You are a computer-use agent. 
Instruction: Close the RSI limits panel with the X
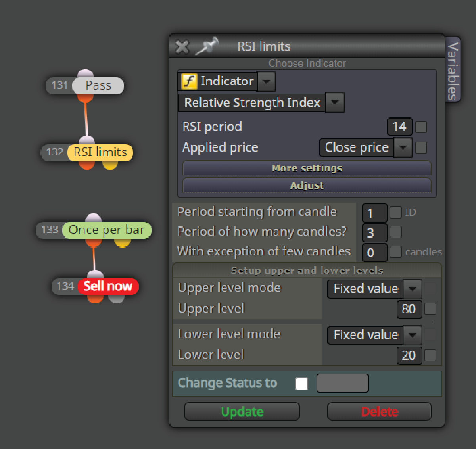point(182,47)
